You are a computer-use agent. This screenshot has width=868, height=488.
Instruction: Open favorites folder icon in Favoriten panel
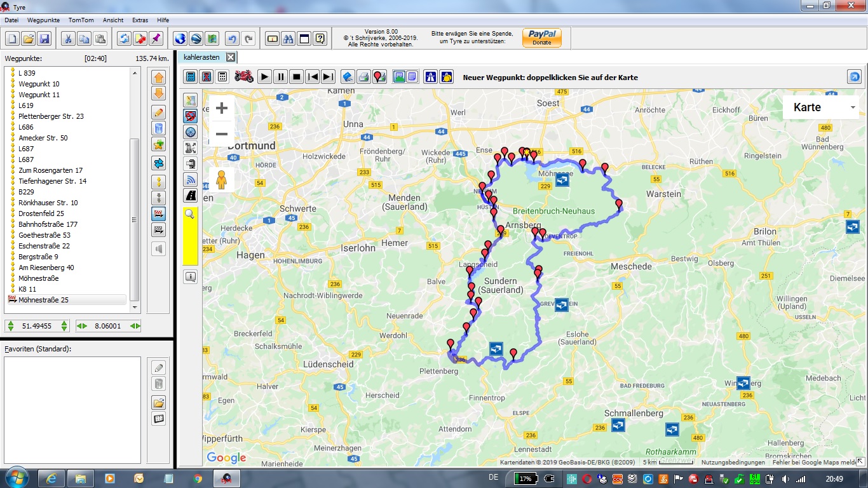pos(159,402)
